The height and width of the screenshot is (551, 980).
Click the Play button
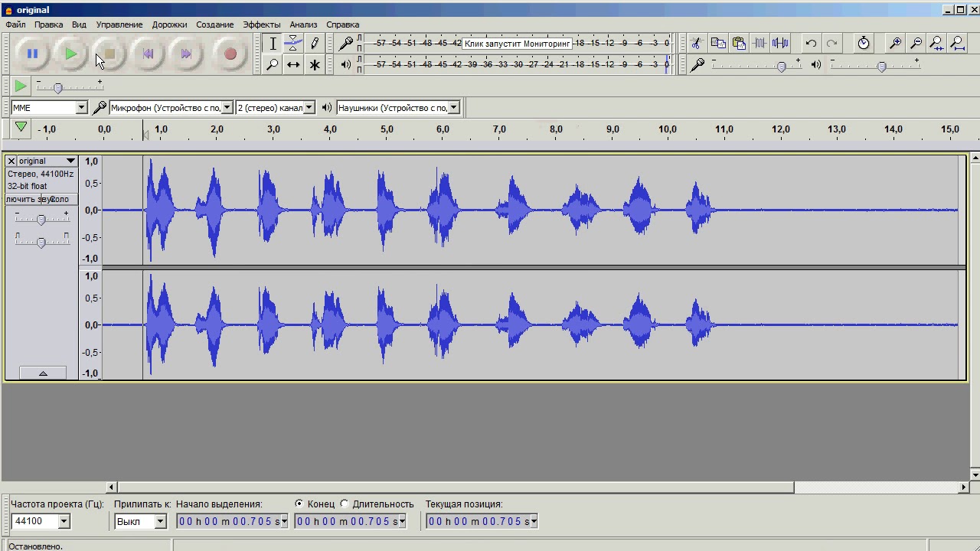70,54
